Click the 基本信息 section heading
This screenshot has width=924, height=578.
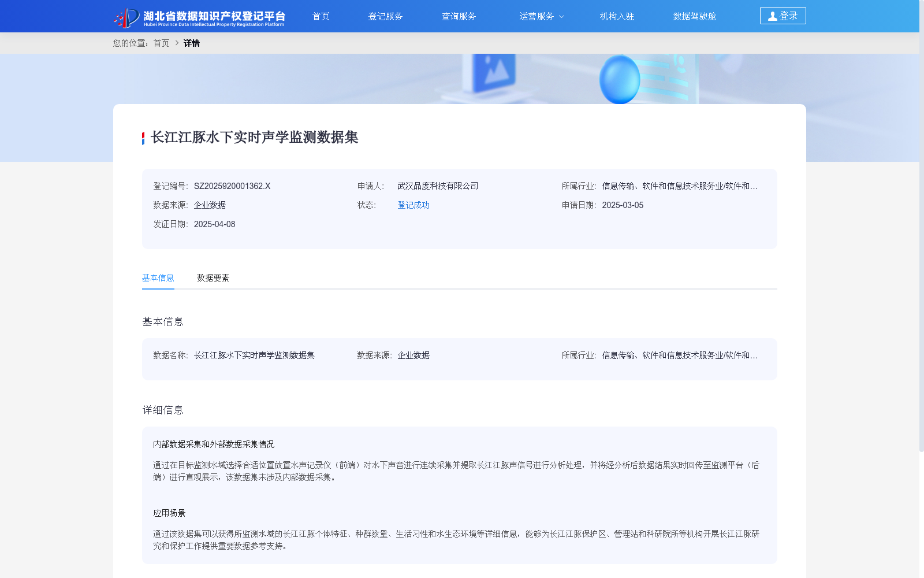coord(163,322)
